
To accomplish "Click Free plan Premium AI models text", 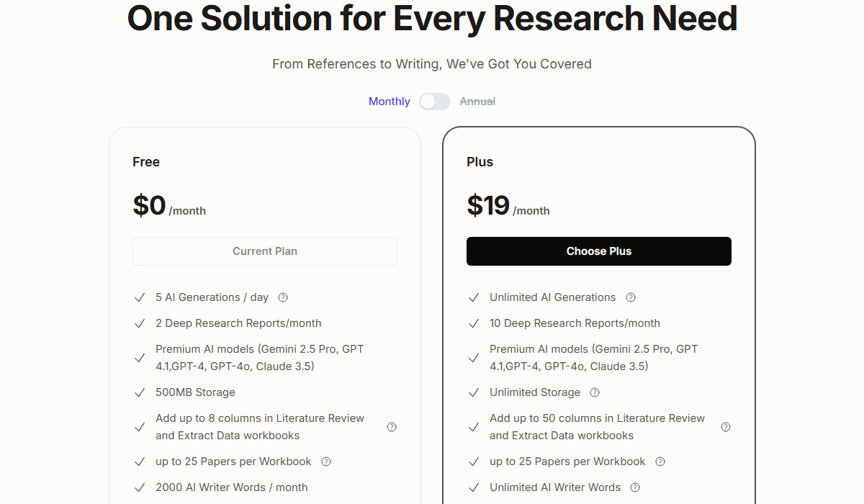I will (260, 358).
